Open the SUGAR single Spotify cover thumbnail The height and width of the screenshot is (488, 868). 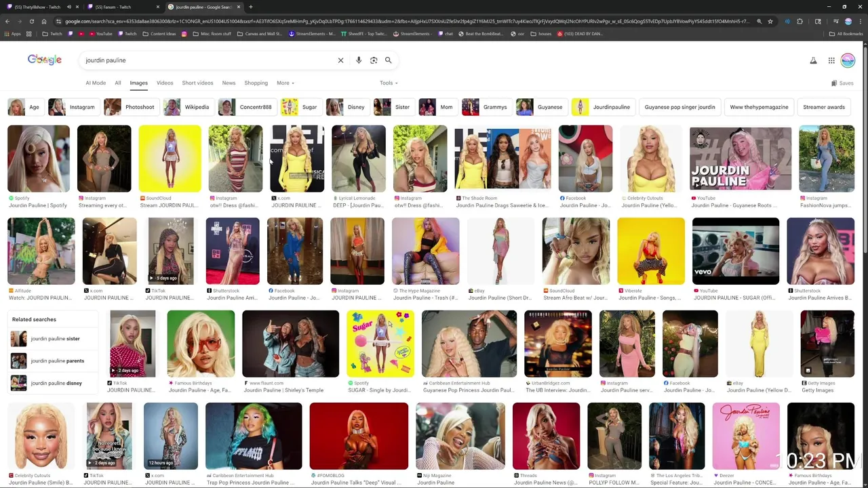pyautogui.click(x=380, y=344)
